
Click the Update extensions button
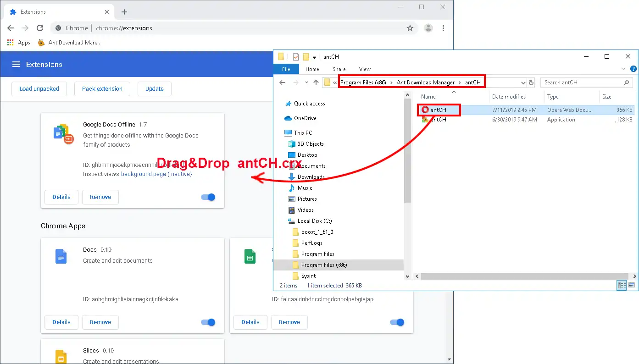pyautogui.click(x=155, y=89)
